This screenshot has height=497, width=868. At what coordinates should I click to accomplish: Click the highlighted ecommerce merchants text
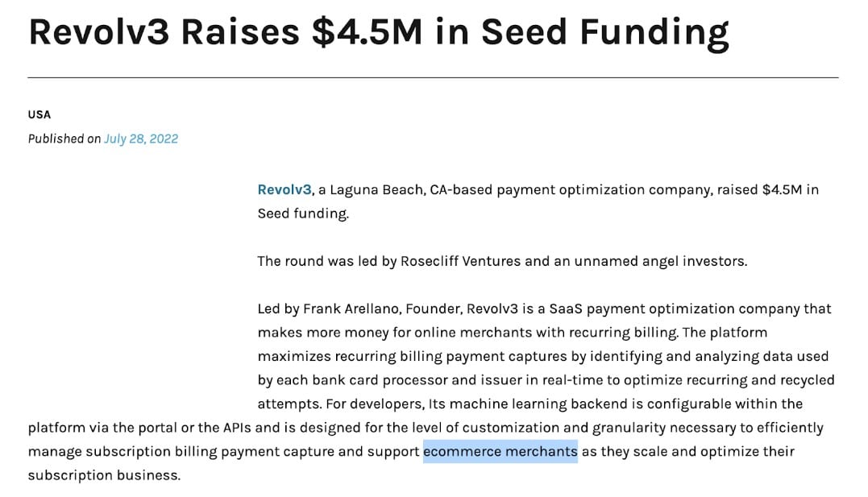[500, 452]
